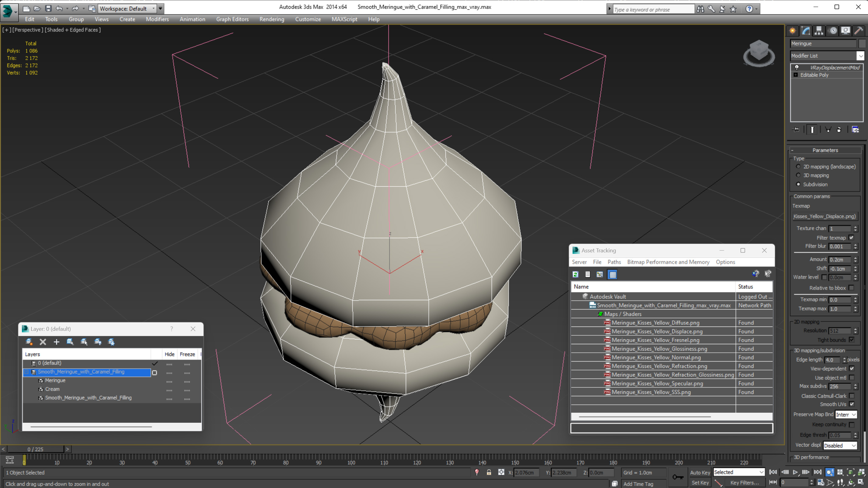Image resolution: width=868 pixels, height=488 pixels.
Task: Click the New Scene icon in the quick access toolbar
Action: (26, 9)
